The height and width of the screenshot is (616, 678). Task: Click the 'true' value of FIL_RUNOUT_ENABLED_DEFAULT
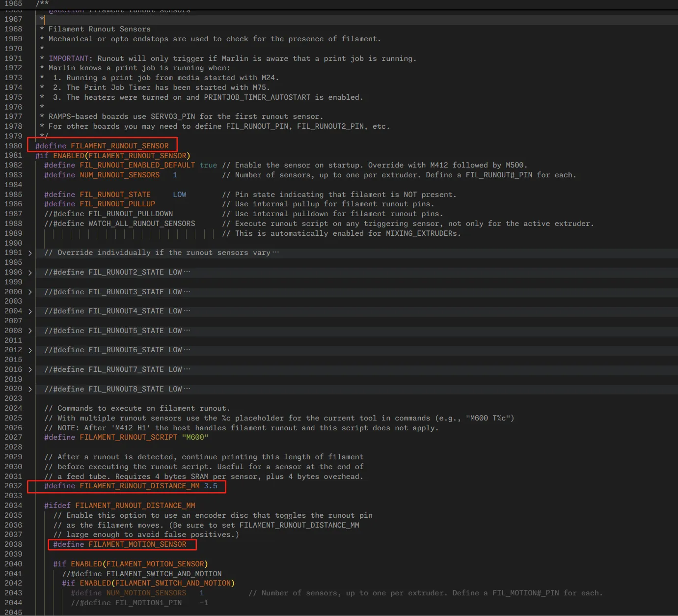click(x=208, y=165)
